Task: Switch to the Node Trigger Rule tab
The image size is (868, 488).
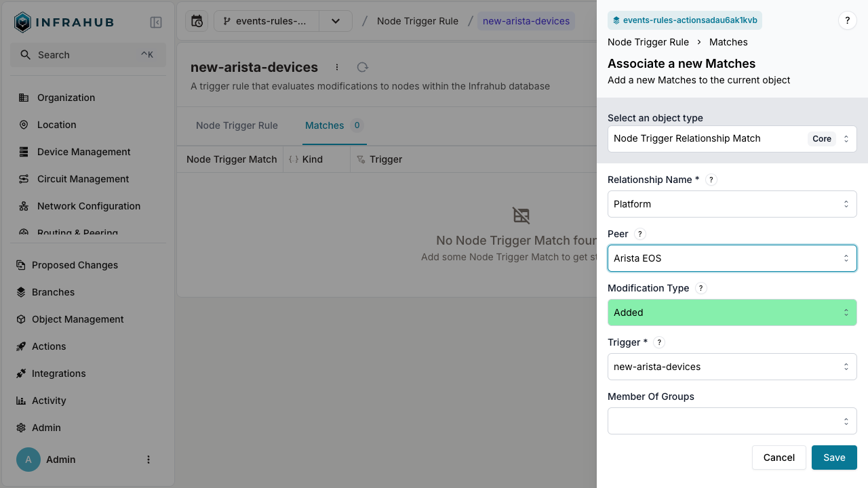Action: pos(236,125)
